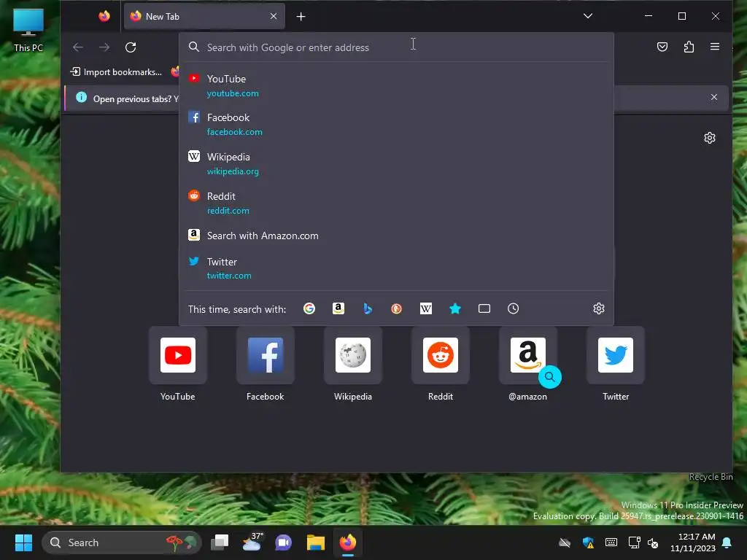
Task: Search this time with Bing icon
Action: pos(368,308)
